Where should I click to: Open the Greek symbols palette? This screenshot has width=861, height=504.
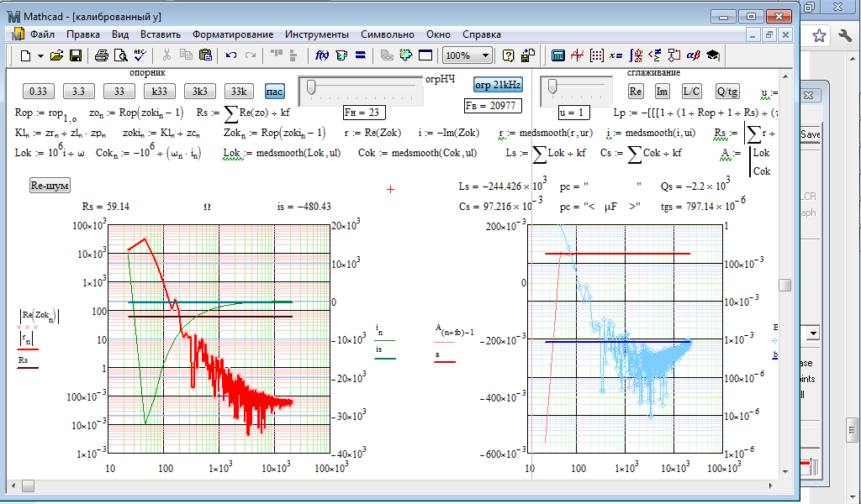click(694, 55)
